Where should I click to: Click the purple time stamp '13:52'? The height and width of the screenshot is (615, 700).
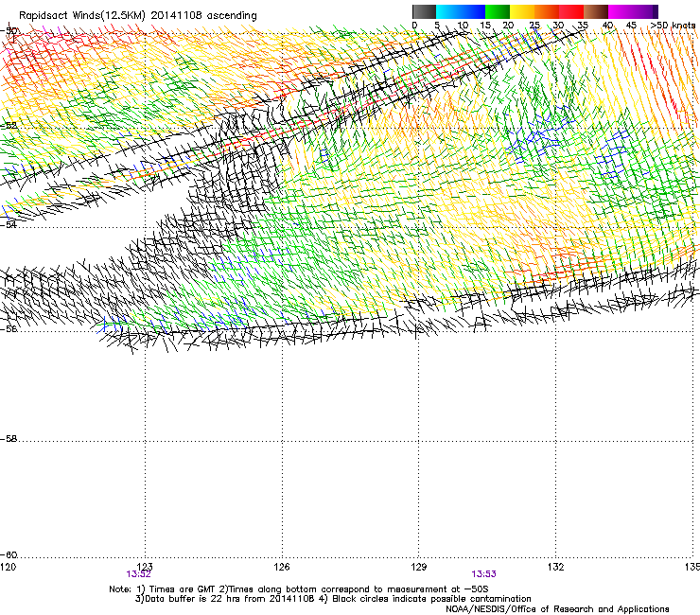139,574
